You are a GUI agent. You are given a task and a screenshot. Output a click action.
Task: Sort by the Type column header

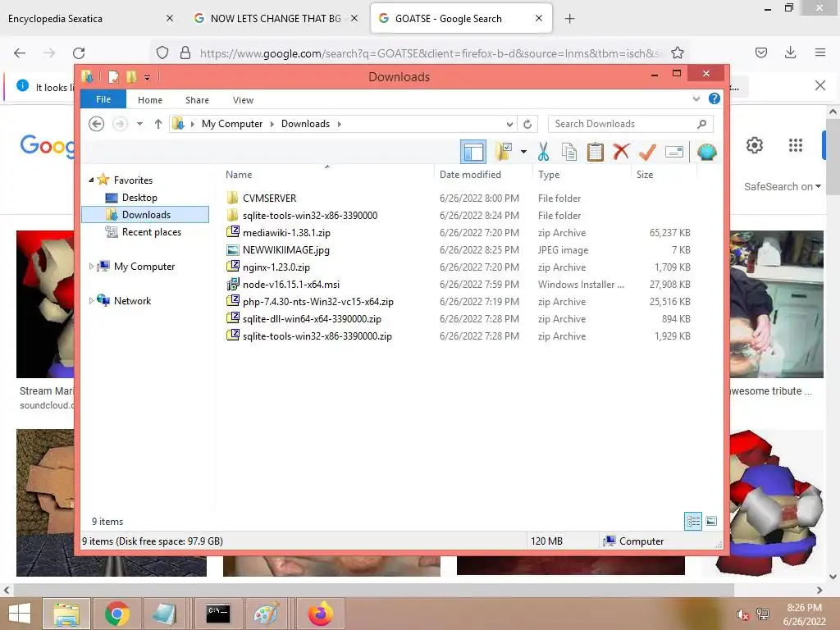pos(582,175)
